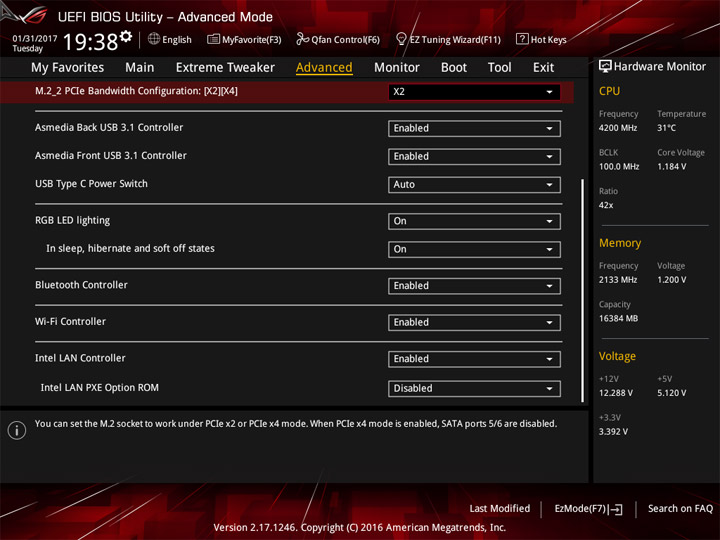Click the 16384 MB capacity value
The image size is (720, 540).
point(618,319)
